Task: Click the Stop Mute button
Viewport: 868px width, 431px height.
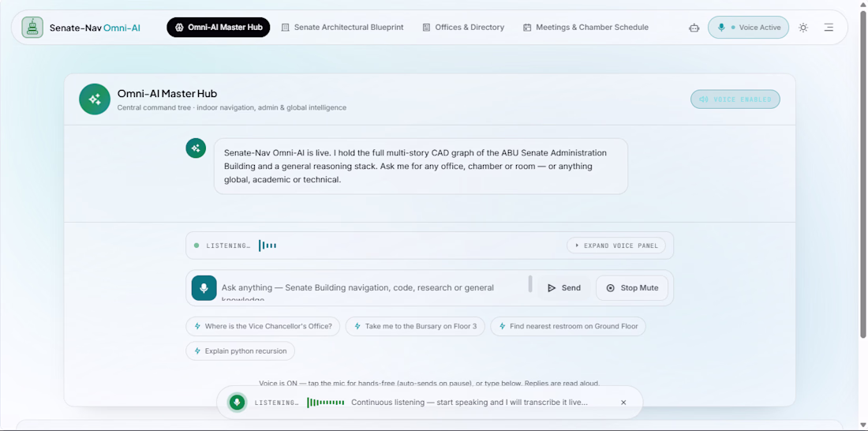Action: coord(632,288)
